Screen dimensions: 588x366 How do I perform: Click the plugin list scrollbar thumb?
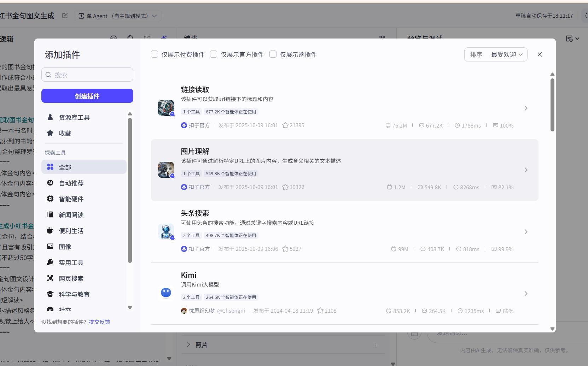(552, 102)
